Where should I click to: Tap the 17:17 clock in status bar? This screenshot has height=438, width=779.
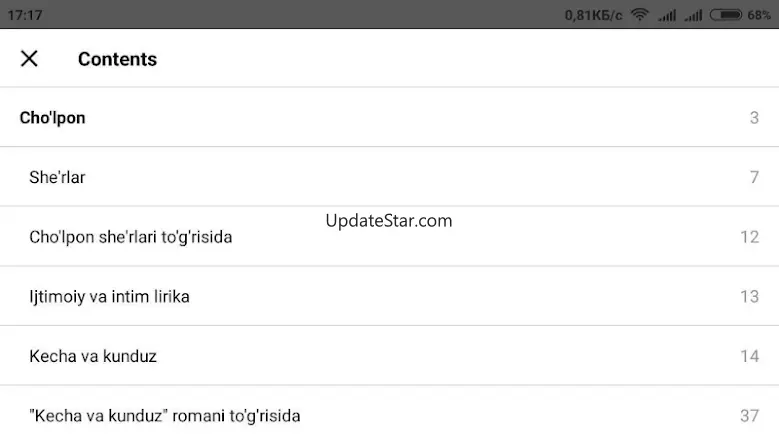[25, 15]
